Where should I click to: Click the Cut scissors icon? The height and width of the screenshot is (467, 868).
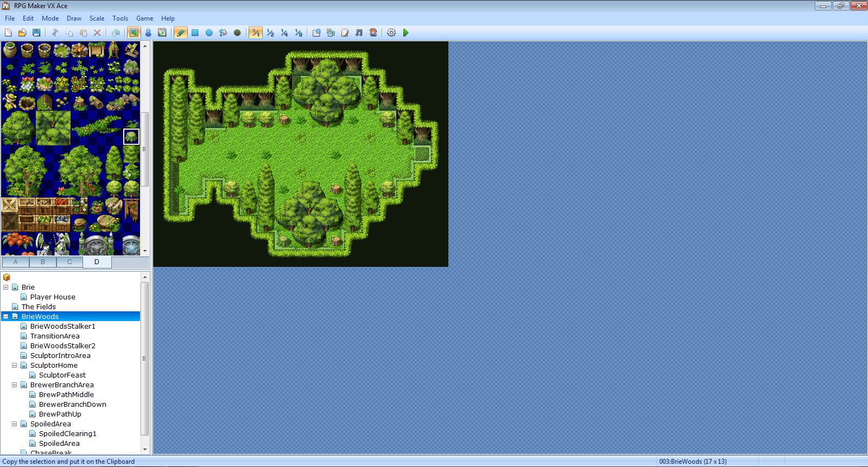coord(55,33)
